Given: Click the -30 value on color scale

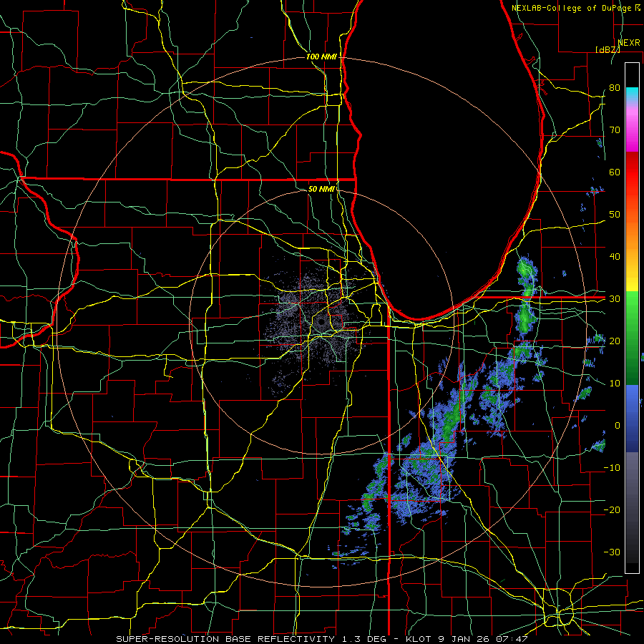Looking at the screenshot, I should (612, 552).
